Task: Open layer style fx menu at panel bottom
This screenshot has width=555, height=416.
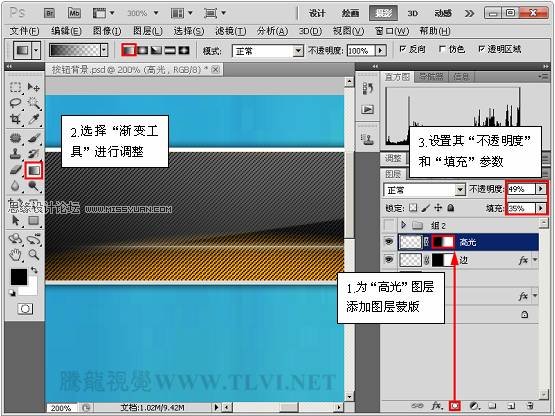Action: click(436, 406)
